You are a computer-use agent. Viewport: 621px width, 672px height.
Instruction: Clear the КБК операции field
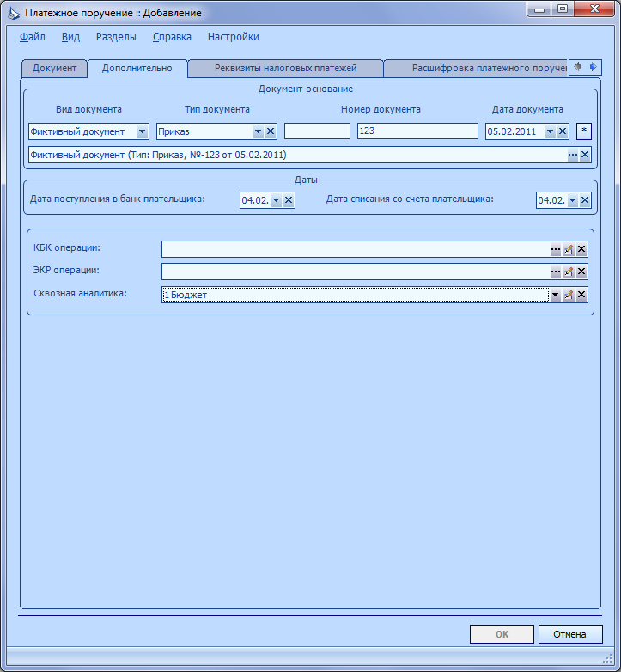pos(581,249)
